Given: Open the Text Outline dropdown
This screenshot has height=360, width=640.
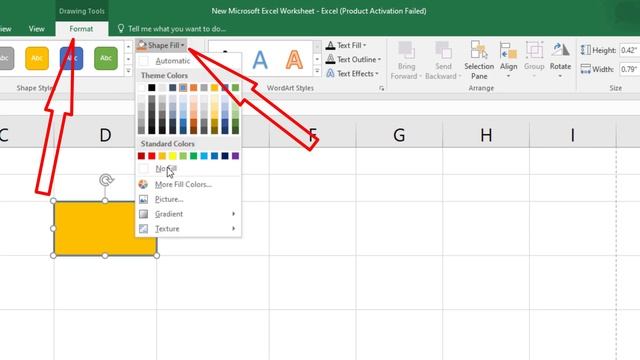Looking at the screenshot, I should (353, 60).
